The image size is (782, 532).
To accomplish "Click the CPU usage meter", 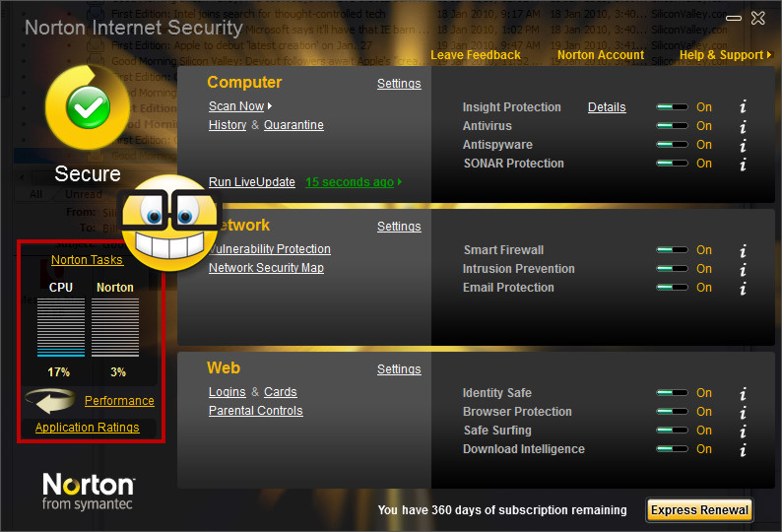I will [x=61, y=328].
